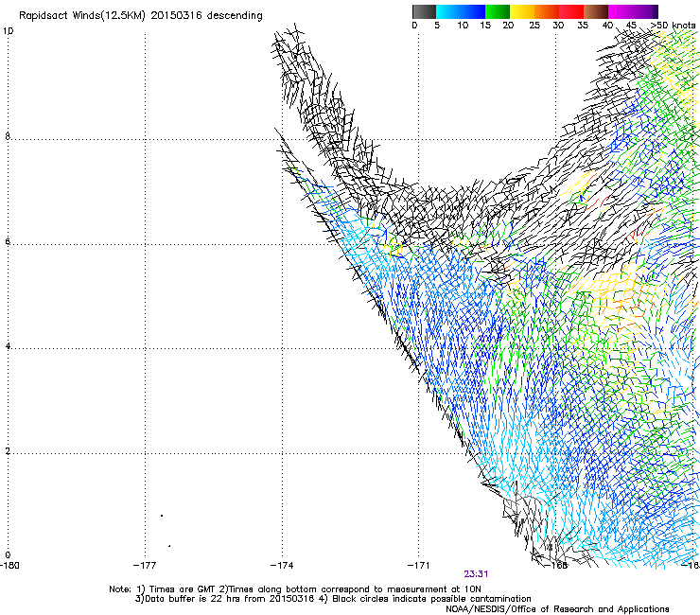This screenshot has height=615, width=700.
Task: Click the green 15–20 knots legend segment
Action: [498, 11]
